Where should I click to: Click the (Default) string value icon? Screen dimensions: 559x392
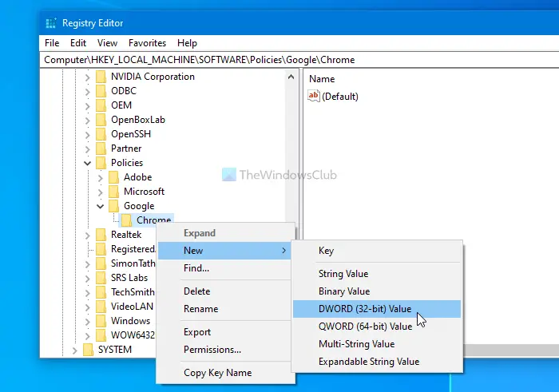[x=314, y=96]
